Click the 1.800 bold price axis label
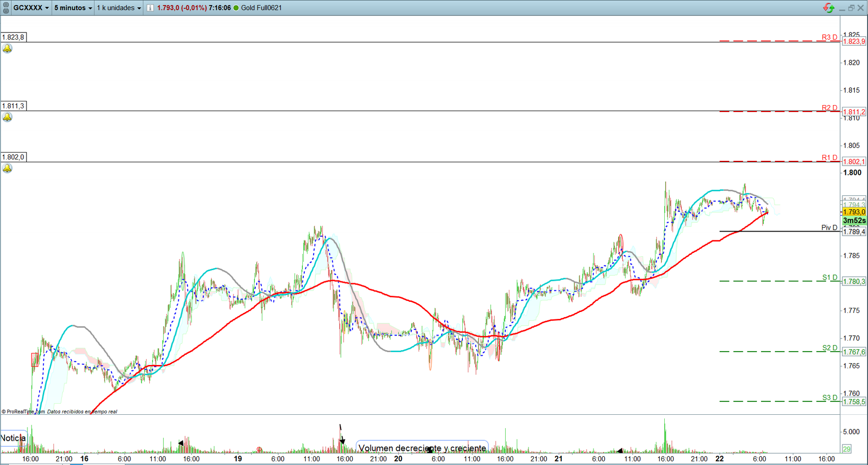 (853, 173)
